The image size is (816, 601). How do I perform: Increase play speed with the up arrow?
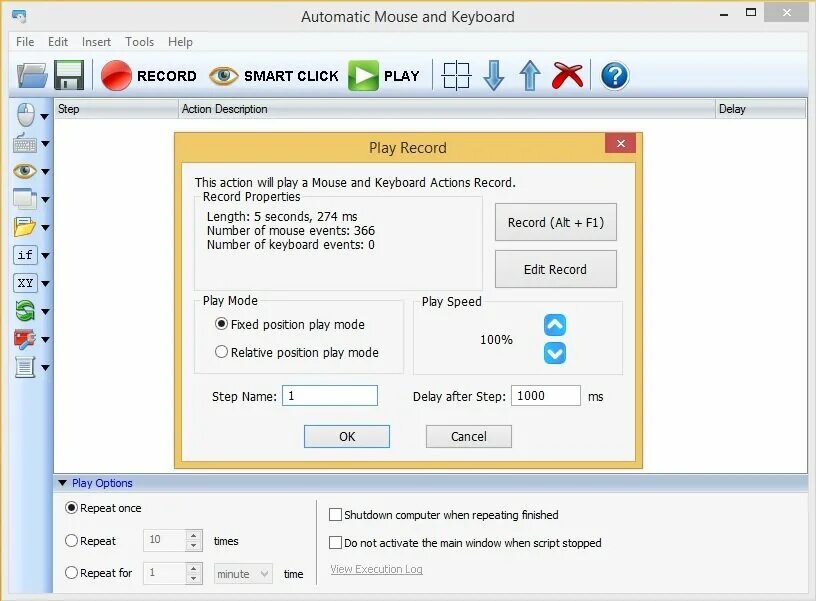point(555,325)
